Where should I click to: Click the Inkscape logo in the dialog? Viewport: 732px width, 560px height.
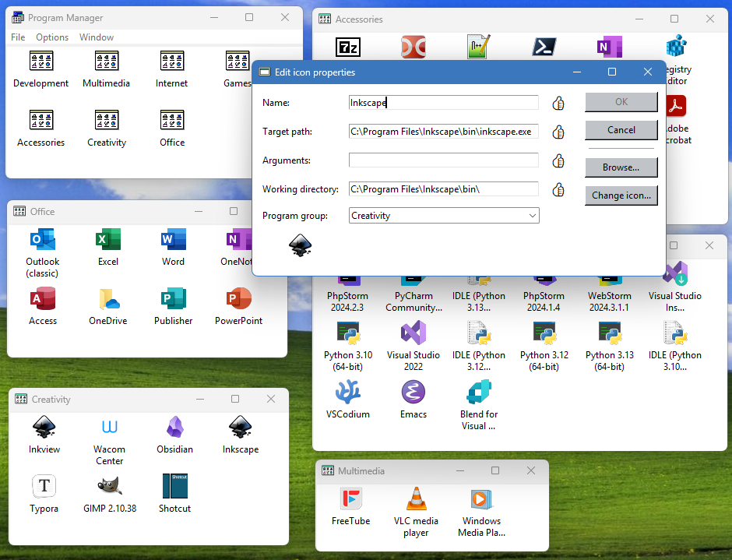pyautogui.click(x=300, y=245)
